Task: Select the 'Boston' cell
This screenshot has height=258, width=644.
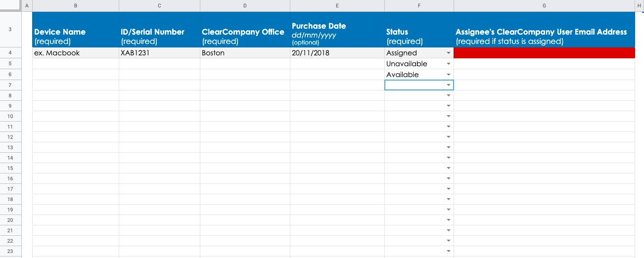Action: (x=245, y=53)
